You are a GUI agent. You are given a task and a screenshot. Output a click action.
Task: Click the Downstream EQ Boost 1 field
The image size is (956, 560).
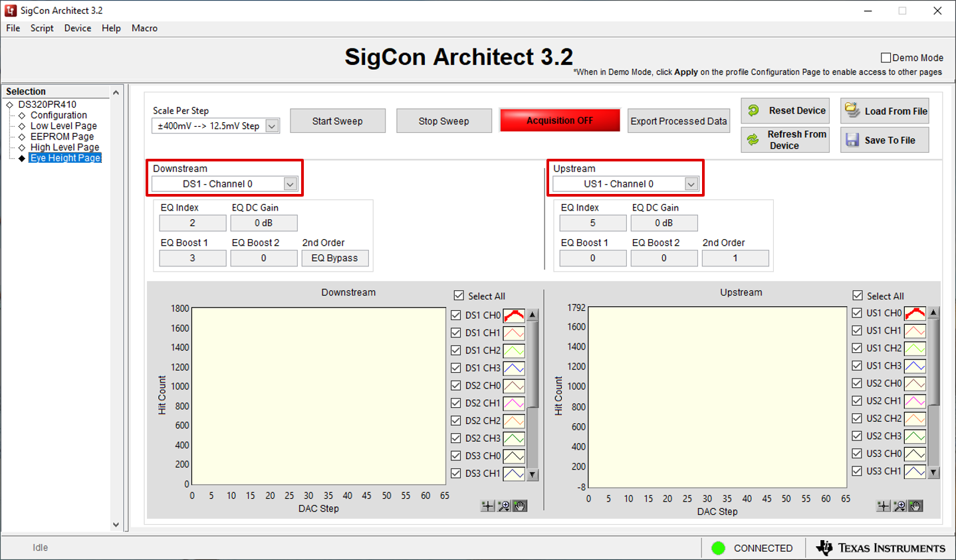point(193,258)
